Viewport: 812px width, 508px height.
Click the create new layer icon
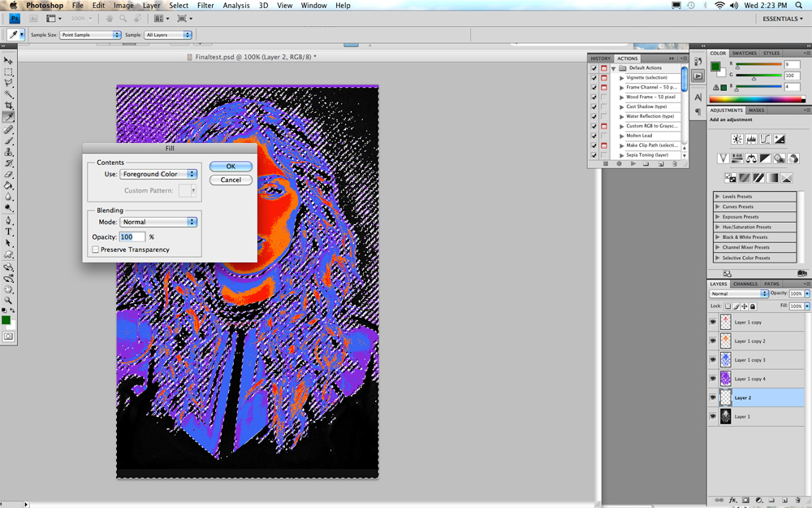click(784, 500)
